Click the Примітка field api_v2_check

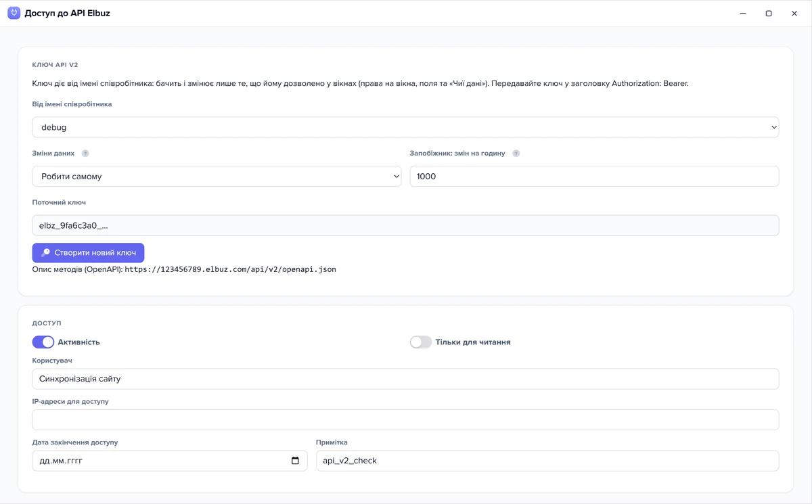click(547, 461)
